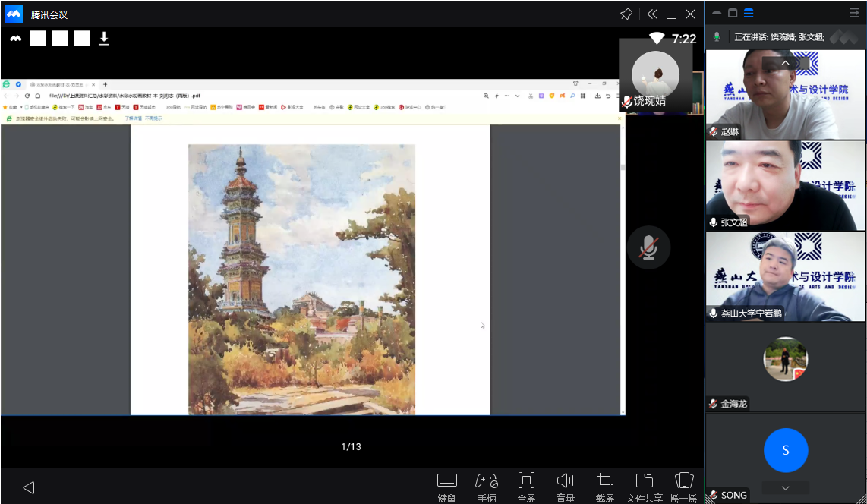Collapse the participant sidebar with the arrow icon
Viewport: 867px width, 504px height.
854,13
